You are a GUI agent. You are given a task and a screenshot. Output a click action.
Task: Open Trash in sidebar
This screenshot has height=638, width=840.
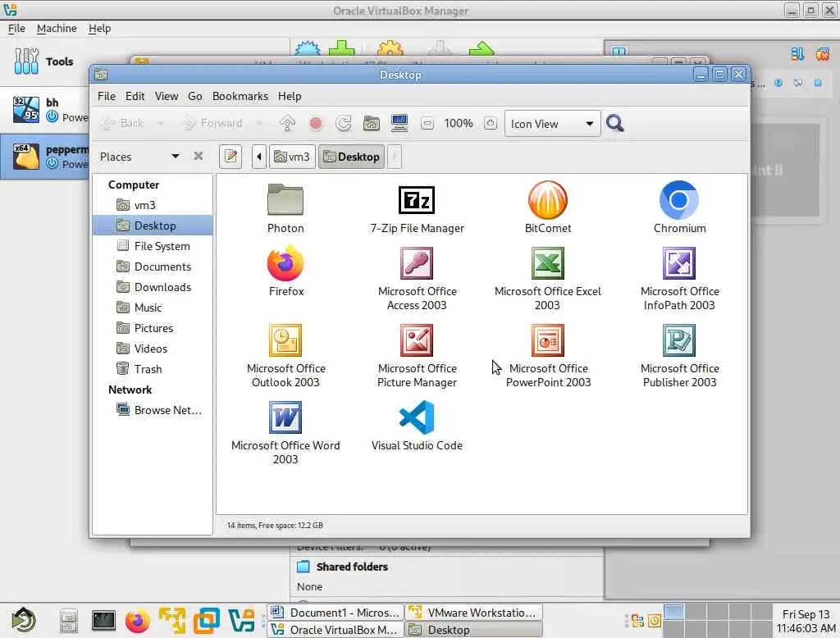(x=153, y=369)
